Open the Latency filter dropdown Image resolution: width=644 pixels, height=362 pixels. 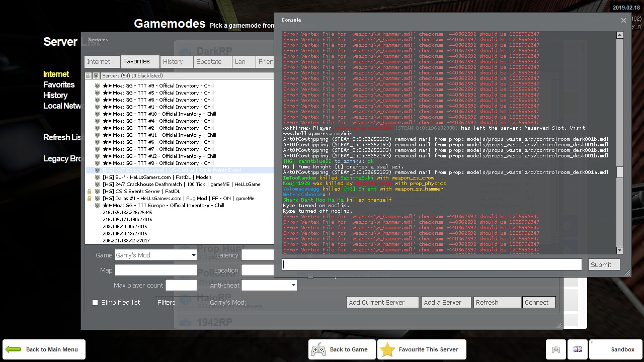pyautogui.click(x=258, y=255)
